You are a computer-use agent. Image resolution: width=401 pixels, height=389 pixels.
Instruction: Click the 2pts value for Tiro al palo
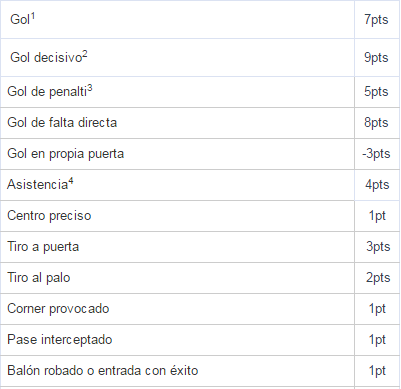pyautogui.click(x=378, y=278)
